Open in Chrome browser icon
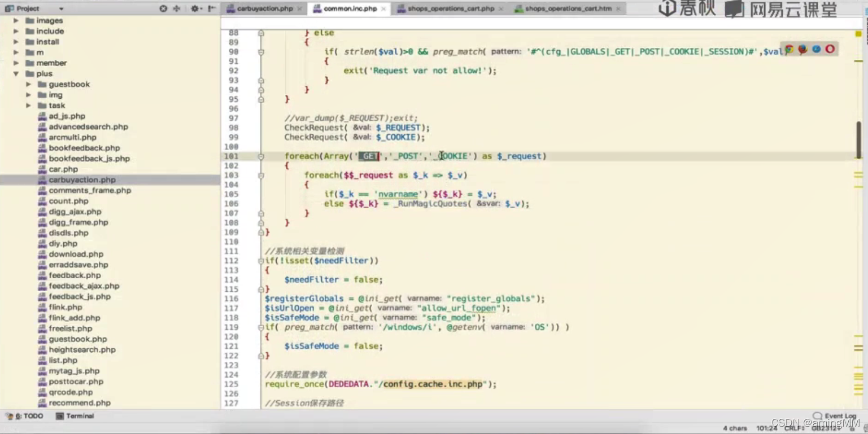The height and width of the screenshot is (434, 868). pos(790,49)
